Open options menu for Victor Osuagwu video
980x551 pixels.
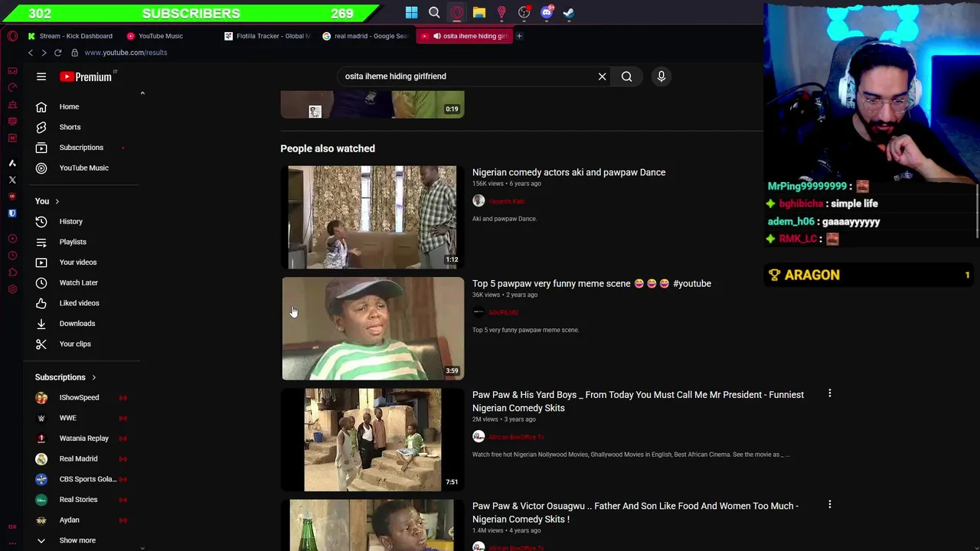tap(829, 504)
